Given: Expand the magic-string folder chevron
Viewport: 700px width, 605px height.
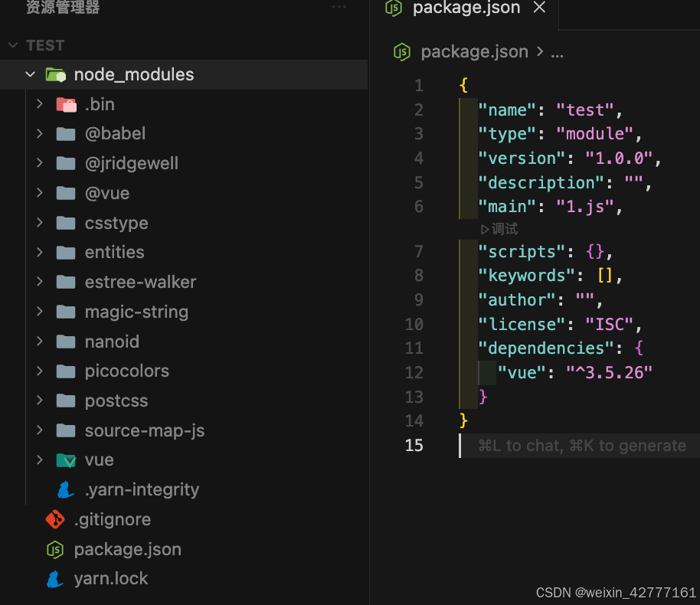Looking at the screenshot, I should point(40,311).
